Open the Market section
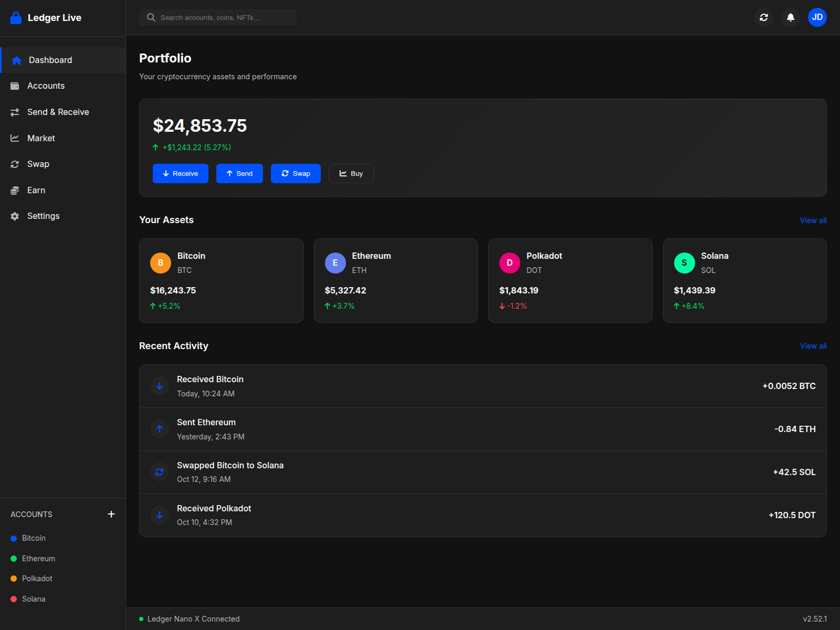The width and height of the screenshot is (840, 630). [63, 138]
